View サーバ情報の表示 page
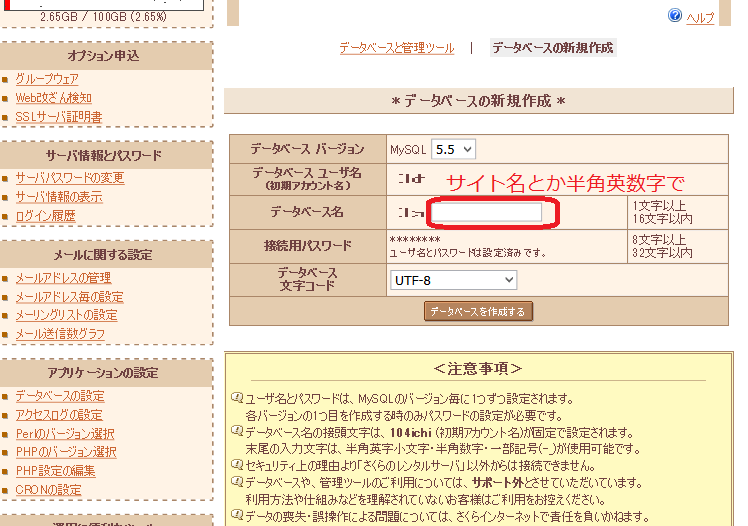This screenshot has width=748, height=526. point(58,197)
